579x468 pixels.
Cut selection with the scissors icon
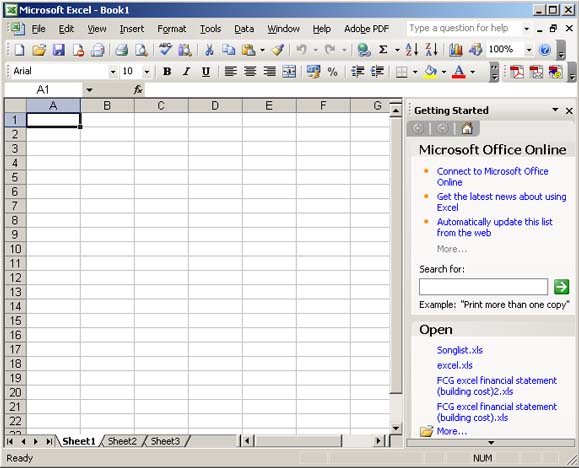point(209,49)
